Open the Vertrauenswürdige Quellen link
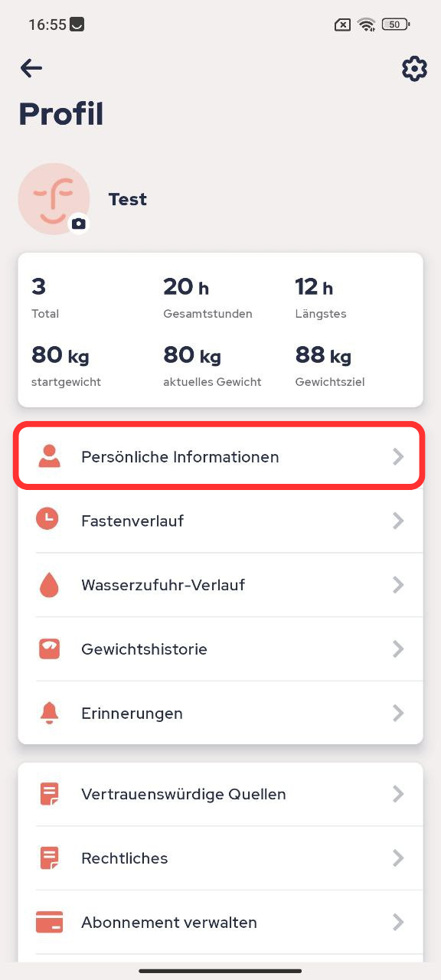The image size is (441, 980). point(220,794)
